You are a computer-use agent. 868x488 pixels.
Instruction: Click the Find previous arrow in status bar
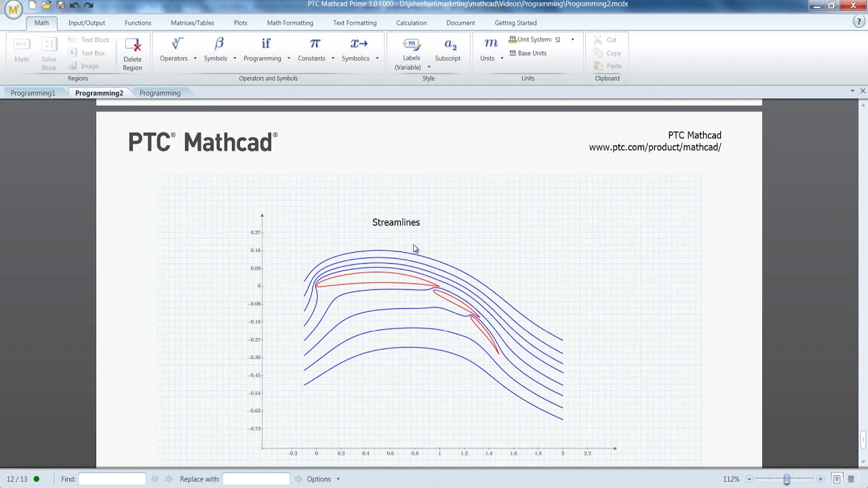coord(155,479)
